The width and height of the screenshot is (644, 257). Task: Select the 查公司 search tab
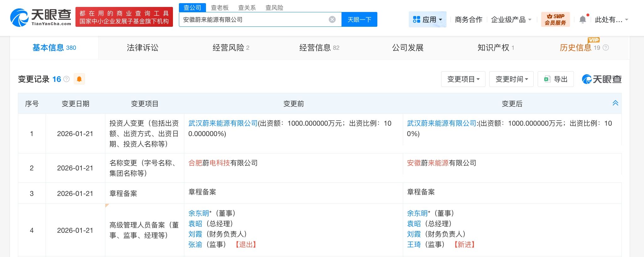[192, 8]
